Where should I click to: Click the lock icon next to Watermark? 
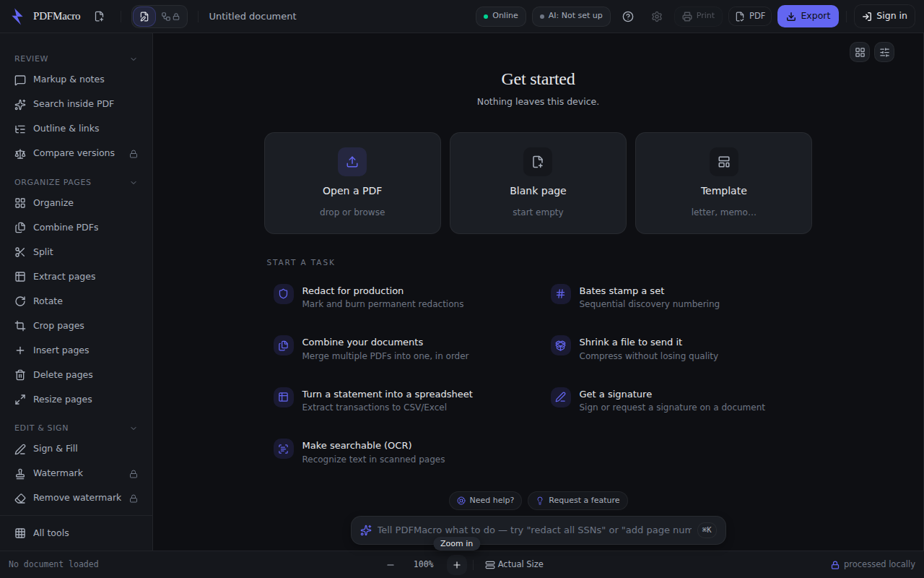pos(134,474)
